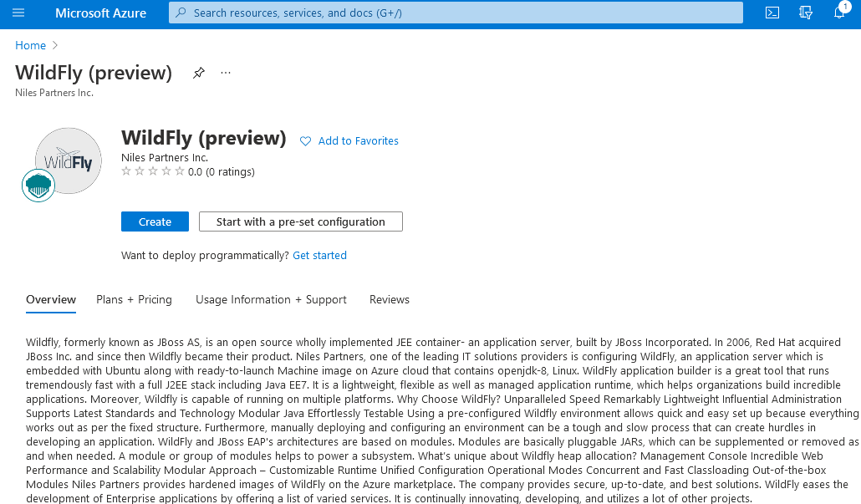Go to Home via breadcrumb link
Screen dimensions: 861x504
30,45
